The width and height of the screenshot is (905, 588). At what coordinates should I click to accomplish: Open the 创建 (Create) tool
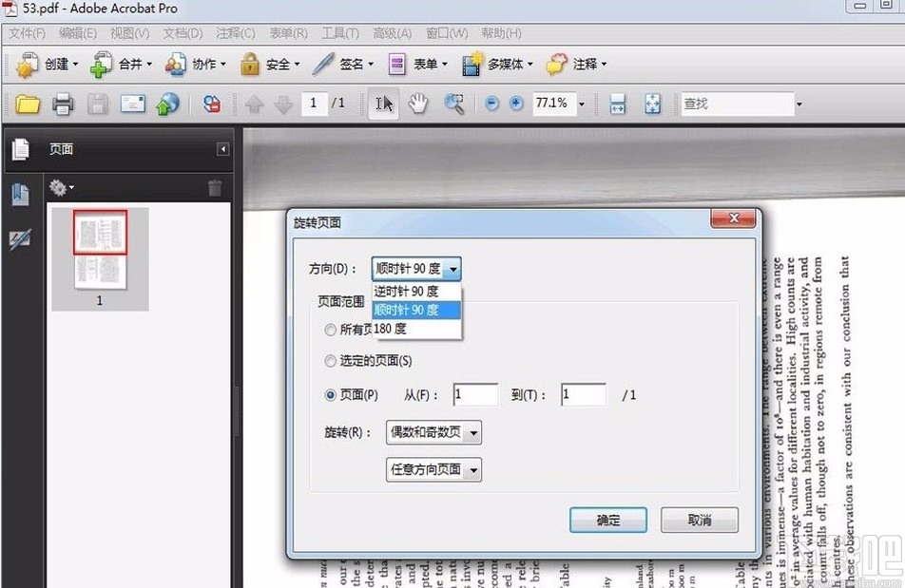click(x=52, y=64)
